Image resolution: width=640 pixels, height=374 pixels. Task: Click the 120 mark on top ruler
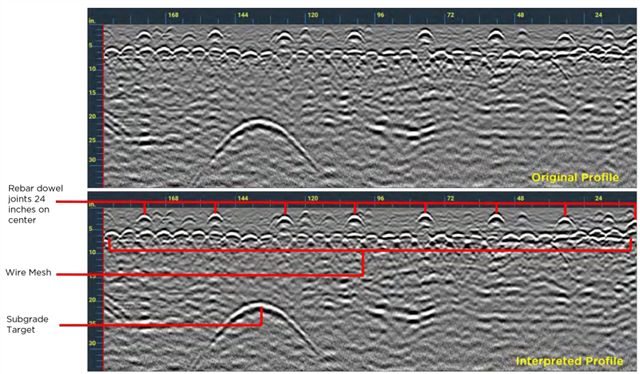(313, 15)
